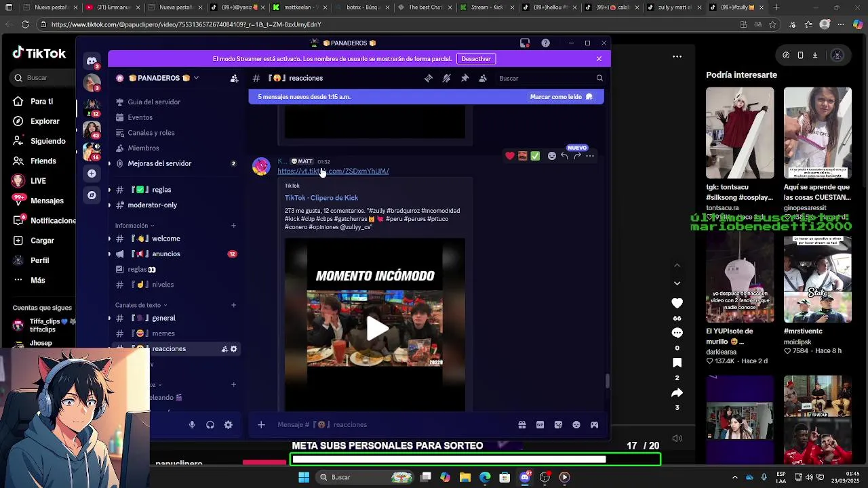The image size is (868, 488).
Task: Go to the next TikTok video arrow
Action: [677, 283]
